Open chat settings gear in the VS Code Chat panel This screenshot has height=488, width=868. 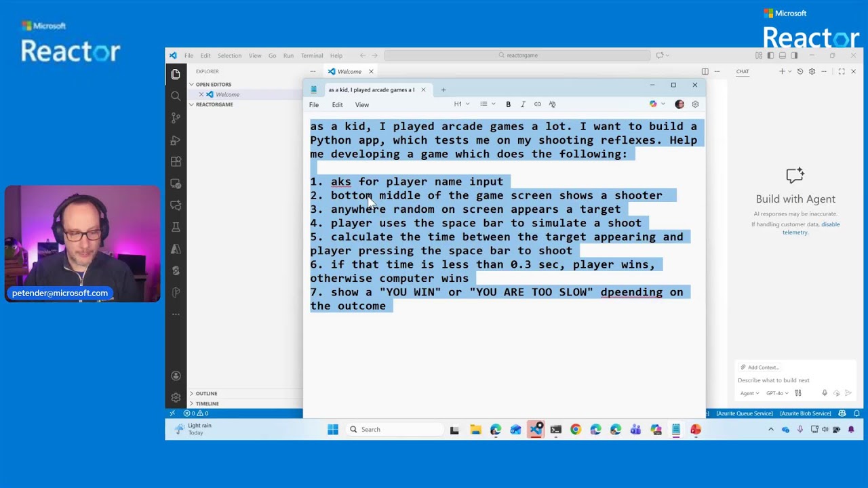[x=812, y=71]
